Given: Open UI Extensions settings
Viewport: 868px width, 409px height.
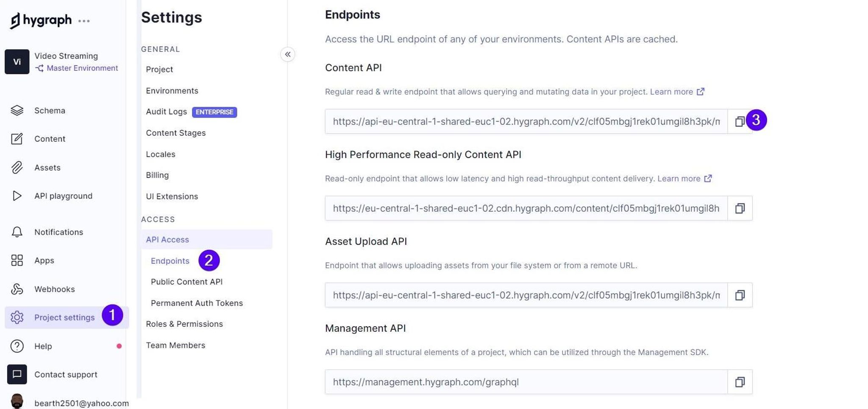Looking at the screenshot, I should pyautogui.click(x=172, y=196).
